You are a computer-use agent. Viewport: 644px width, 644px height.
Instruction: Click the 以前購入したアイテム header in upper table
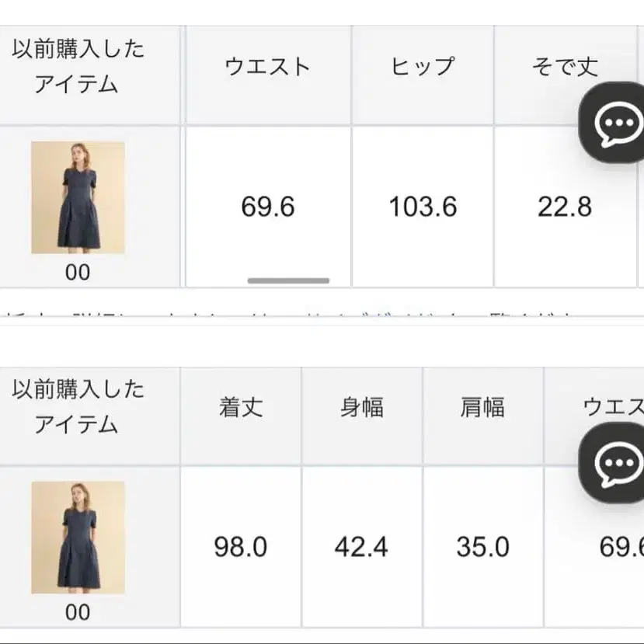coord(78,66)
